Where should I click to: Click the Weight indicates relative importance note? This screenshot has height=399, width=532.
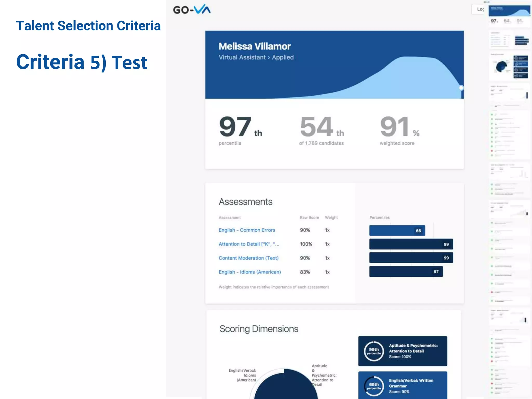pos(274,287)
